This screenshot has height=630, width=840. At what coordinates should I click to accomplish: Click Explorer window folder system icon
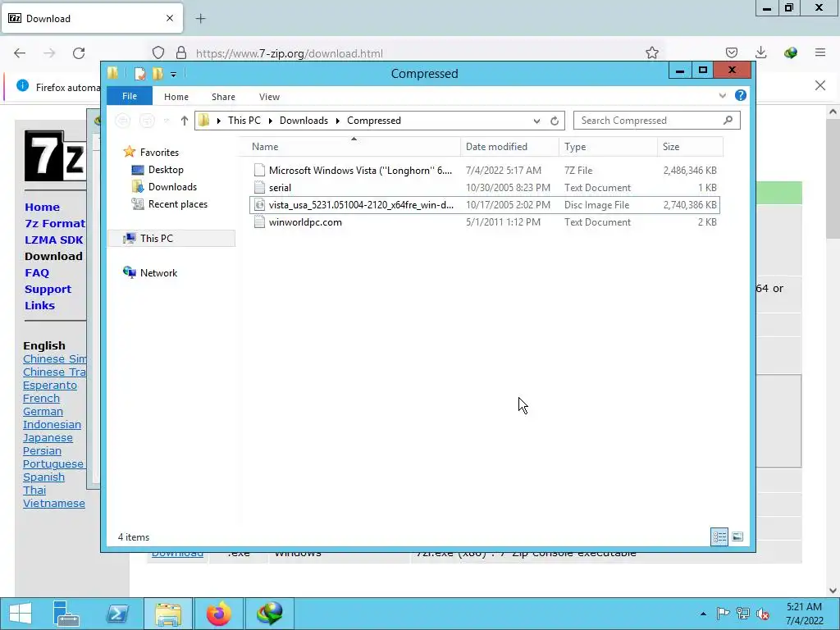112,73
